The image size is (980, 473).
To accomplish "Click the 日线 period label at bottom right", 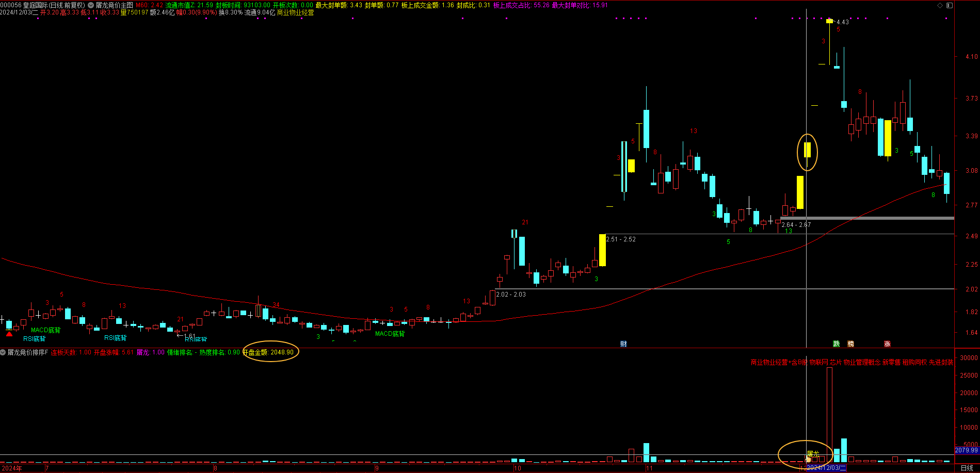I will (967, 468).
